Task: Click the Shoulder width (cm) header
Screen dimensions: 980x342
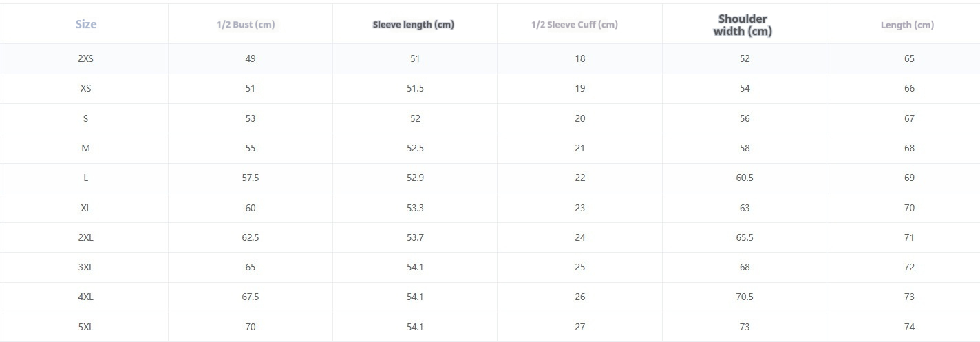Action: point(743,25)
